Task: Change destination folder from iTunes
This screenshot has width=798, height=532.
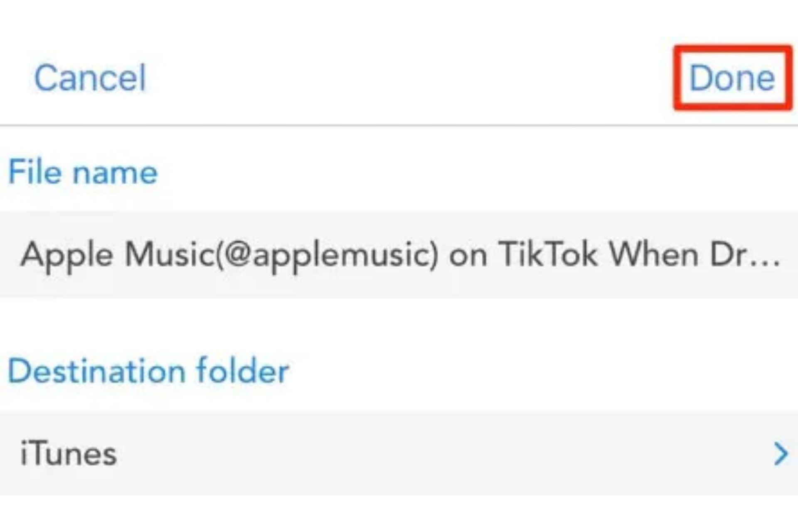Action: [399, 453]
